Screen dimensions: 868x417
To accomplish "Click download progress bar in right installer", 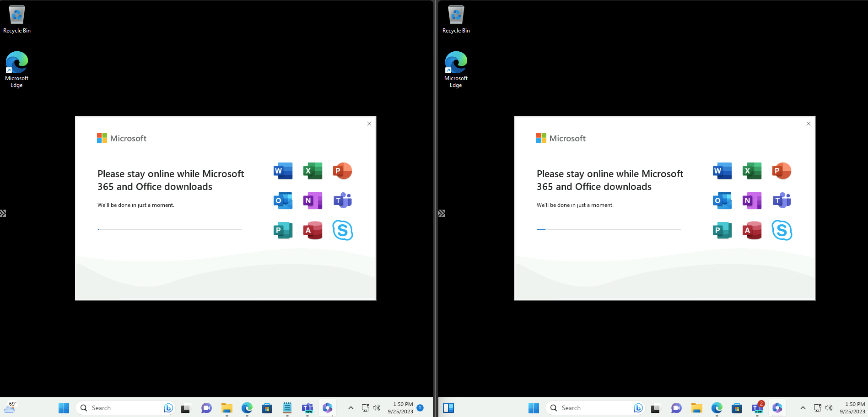I will [x=609, y=229].
